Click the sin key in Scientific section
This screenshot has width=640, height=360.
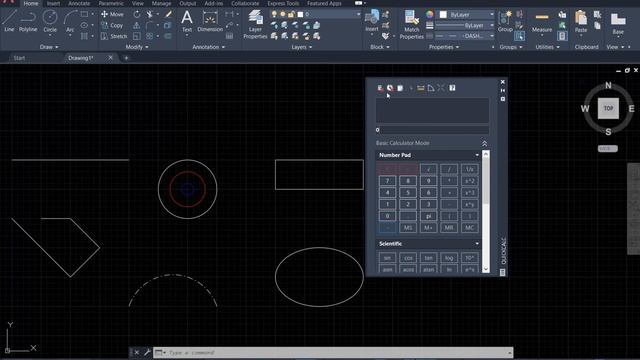(387, 258)
